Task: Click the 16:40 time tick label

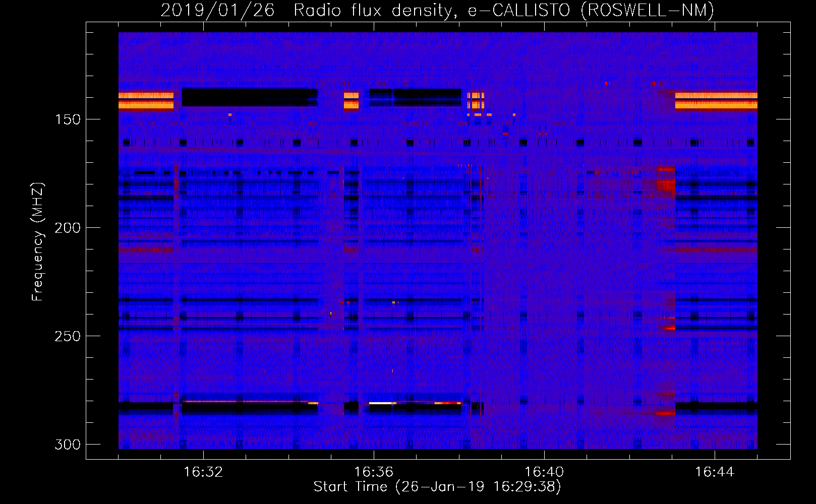Action: pyautogui.click(x=544, y=472)
